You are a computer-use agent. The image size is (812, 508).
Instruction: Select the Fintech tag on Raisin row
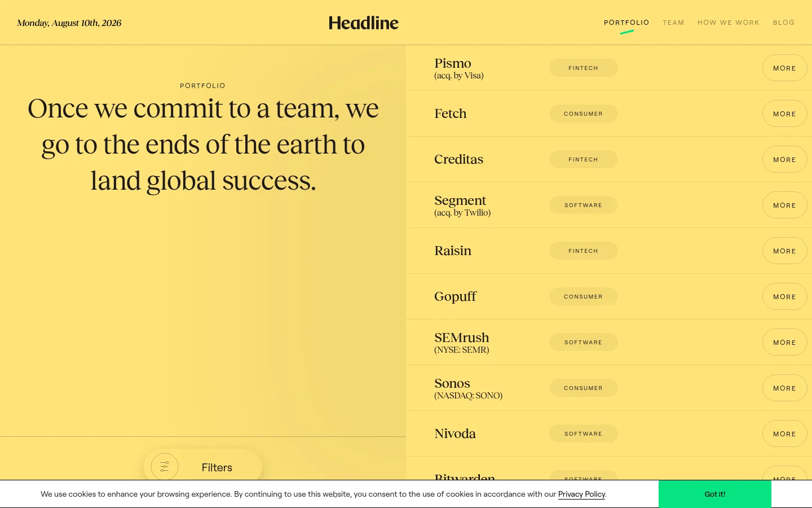pos(584,251)
